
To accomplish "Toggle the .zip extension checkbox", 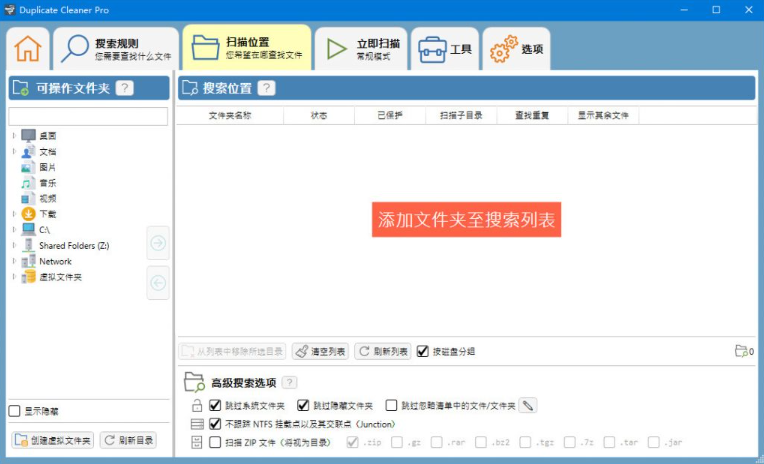I will 352,442.
